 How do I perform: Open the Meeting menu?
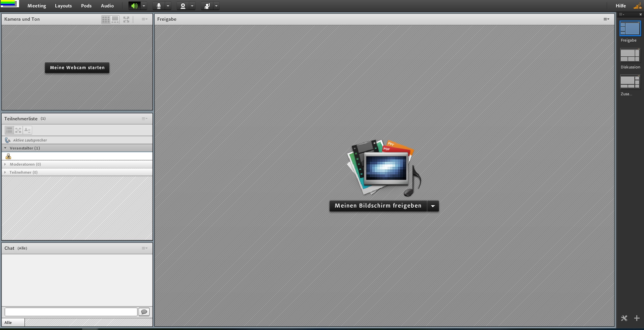tap(37, 6)
